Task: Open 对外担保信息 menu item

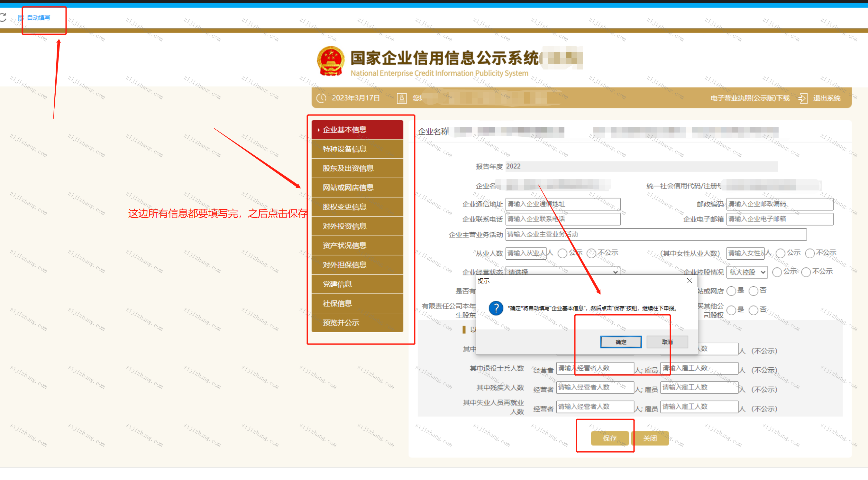Action: coord(357,265)
